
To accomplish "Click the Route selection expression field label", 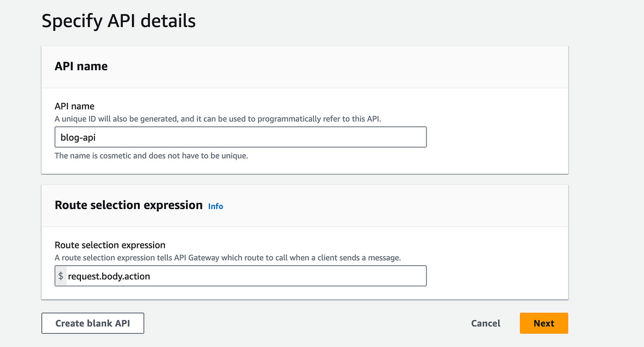I will click(110, 245).
